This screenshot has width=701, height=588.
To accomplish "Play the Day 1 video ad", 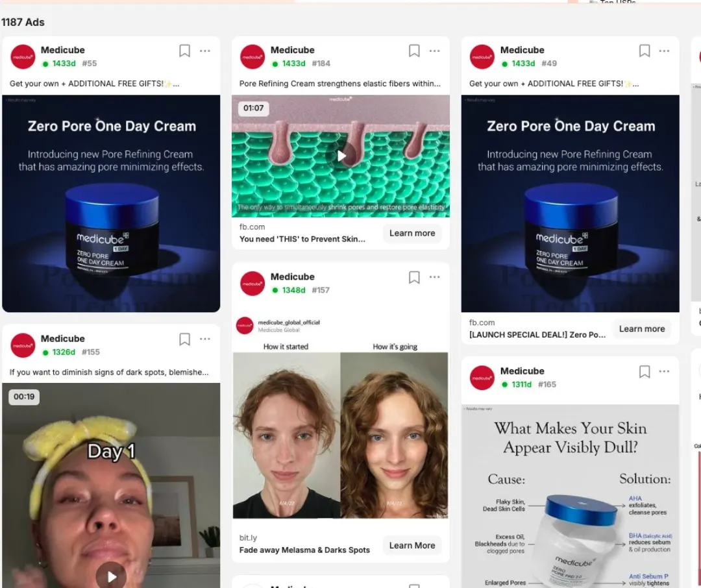I will click(x=112, y=576).
